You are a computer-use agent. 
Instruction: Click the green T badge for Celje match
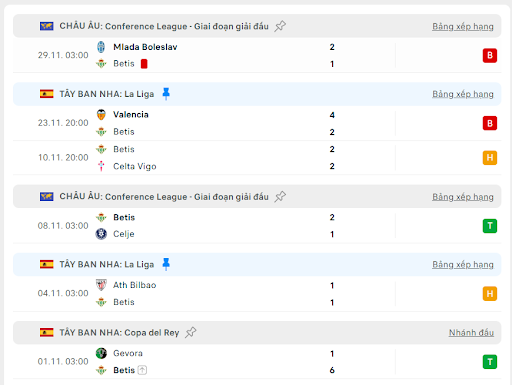coord(490,226)
